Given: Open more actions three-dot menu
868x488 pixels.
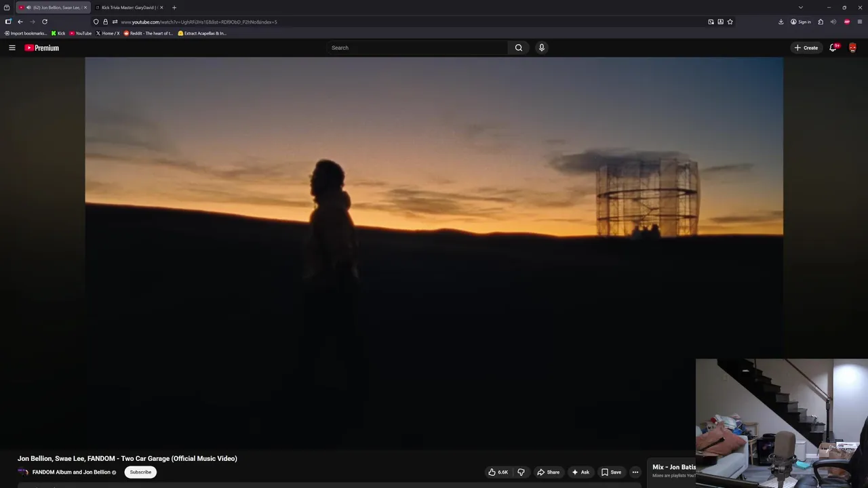Looking at the screenshot, I should (635, 472).
